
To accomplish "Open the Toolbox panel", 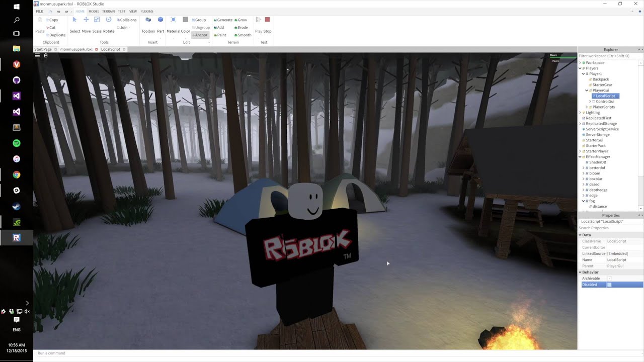I will (148, 25).
